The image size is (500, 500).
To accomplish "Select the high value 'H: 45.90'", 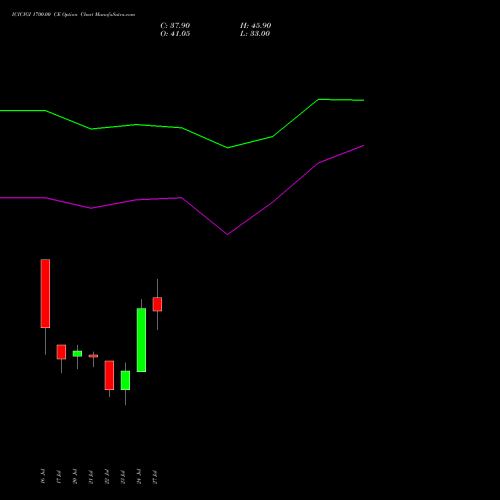I will 255,26.
